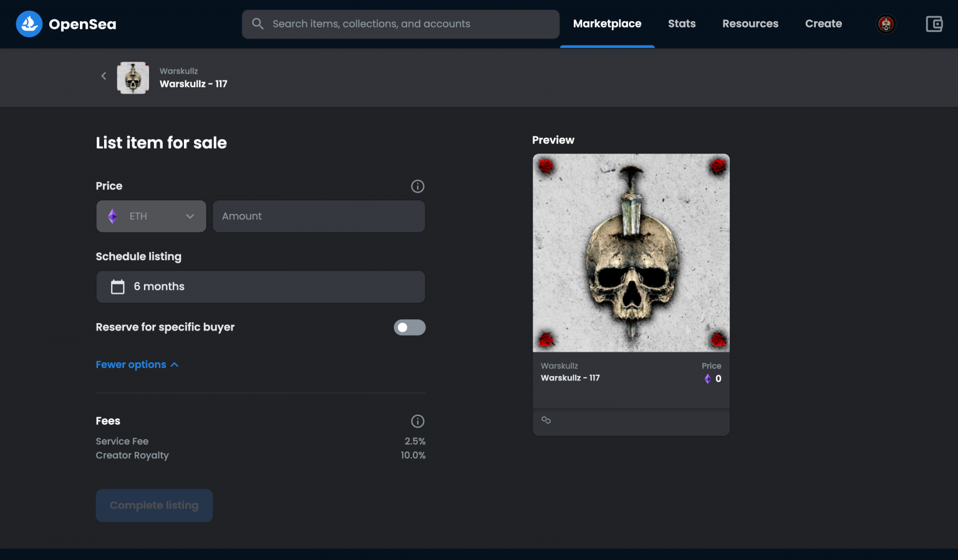Click the Fees info icon
This screenshot has height=560, width=958.
click(x=417, y=421)
